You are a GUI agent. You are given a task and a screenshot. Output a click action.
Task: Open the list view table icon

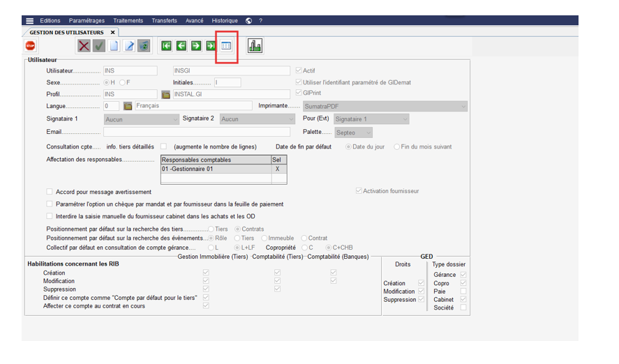coord(226,46)
